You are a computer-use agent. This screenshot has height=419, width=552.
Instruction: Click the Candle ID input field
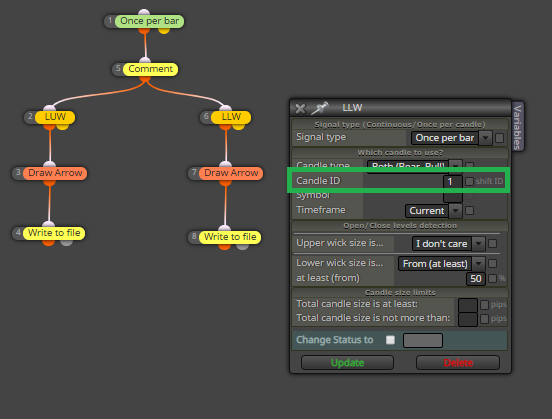(452, 181)
